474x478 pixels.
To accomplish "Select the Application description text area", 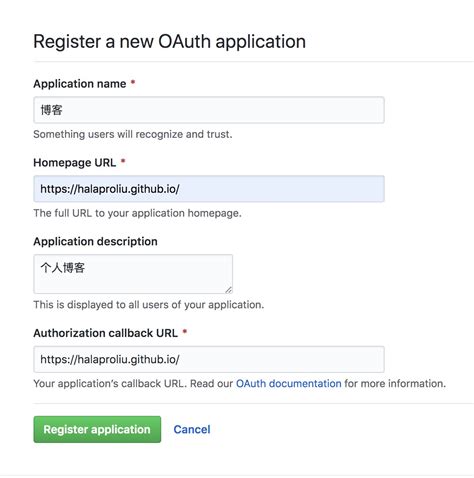I will click(133, 274).
